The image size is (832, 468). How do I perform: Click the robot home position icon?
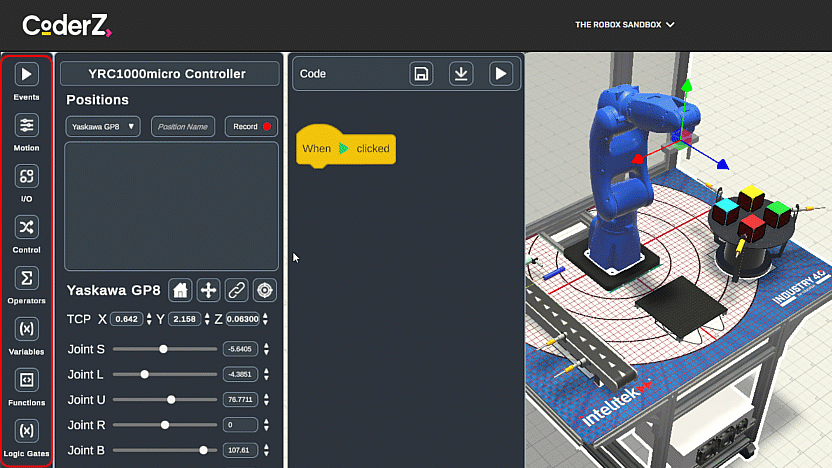coord(180,290)
